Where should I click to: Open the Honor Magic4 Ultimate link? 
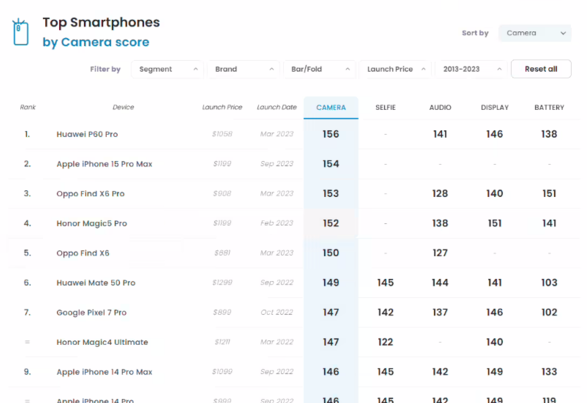click(102, 342)
